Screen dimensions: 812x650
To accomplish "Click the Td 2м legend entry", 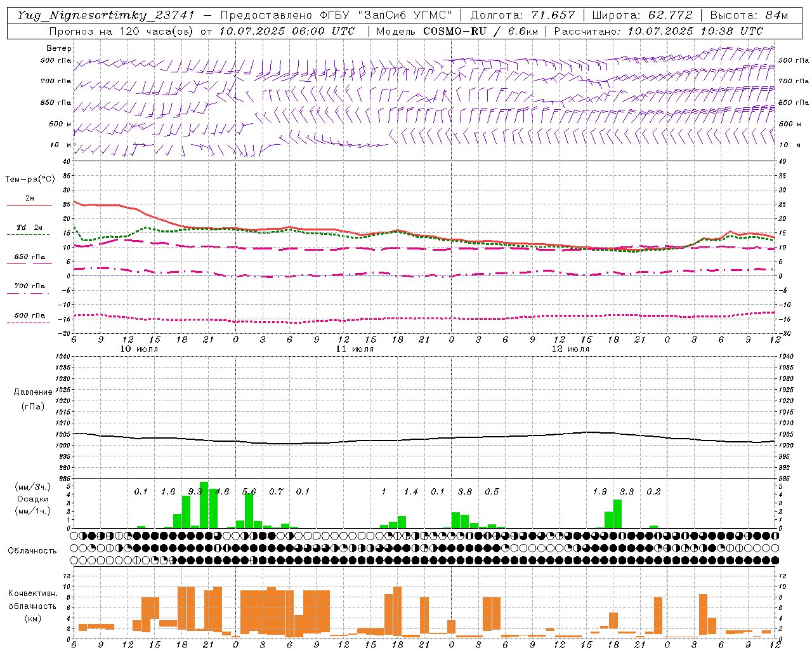I will pyautogui.click(x=29, y=227).
